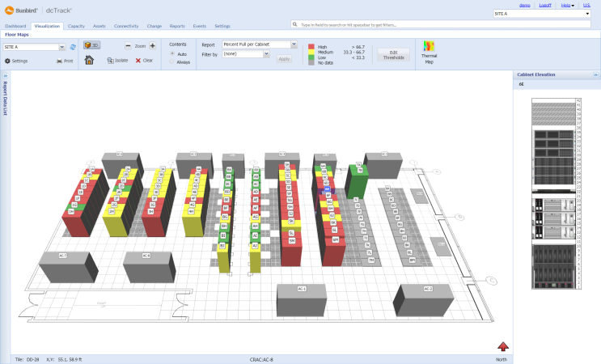Click the Edit Thresholds button
The image size is (601, 364).
click(394, 55)
